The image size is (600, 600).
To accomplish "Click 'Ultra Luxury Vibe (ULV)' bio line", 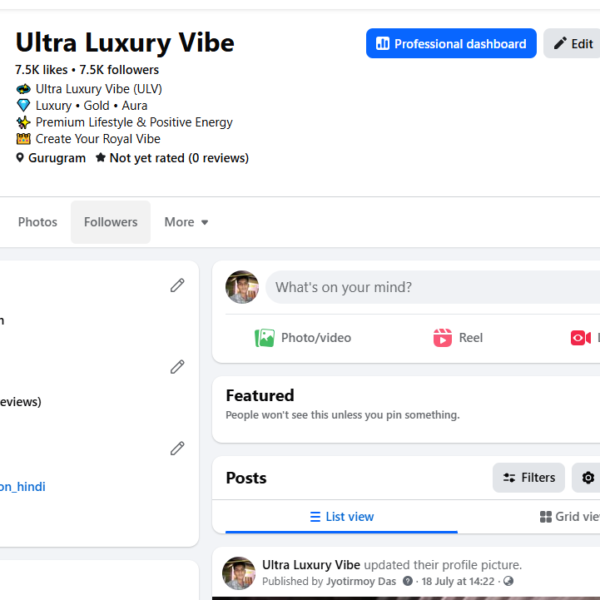I will [99, 89].
